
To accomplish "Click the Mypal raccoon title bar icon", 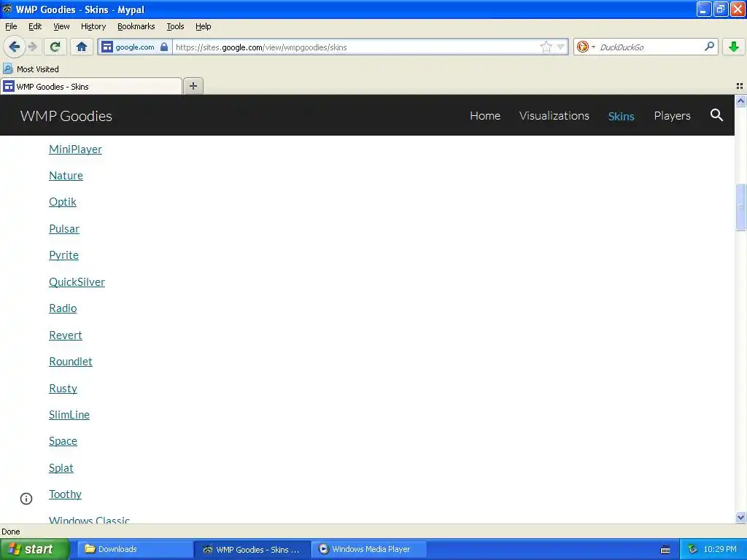I will coord(7,9).
